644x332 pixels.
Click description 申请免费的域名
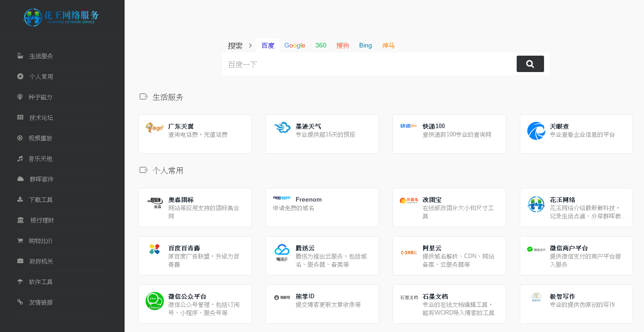click(x=294, y=208)
